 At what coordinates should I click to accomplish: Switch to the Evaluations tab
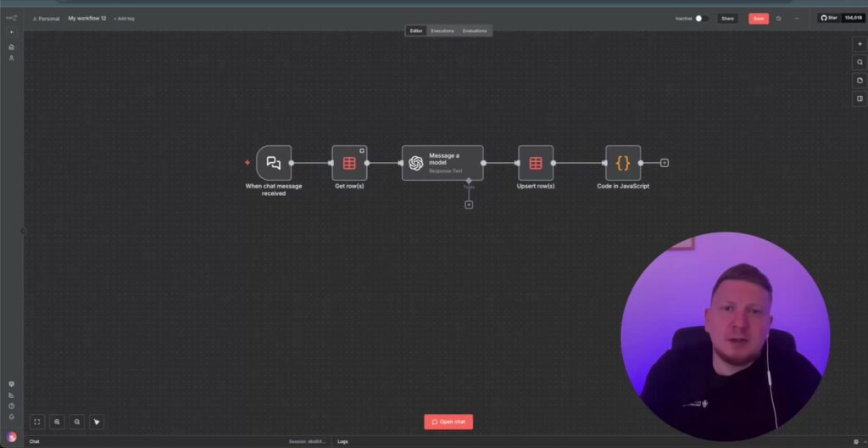point(475,31)
